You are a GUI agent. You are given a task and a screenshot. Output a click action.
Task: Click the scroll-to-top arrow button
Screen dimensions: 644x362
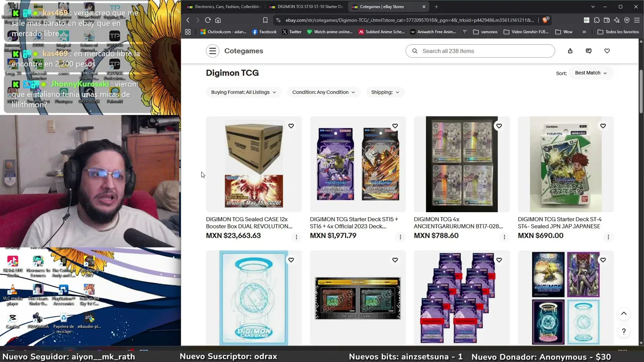pyautogui.click(x=624, y=314)
